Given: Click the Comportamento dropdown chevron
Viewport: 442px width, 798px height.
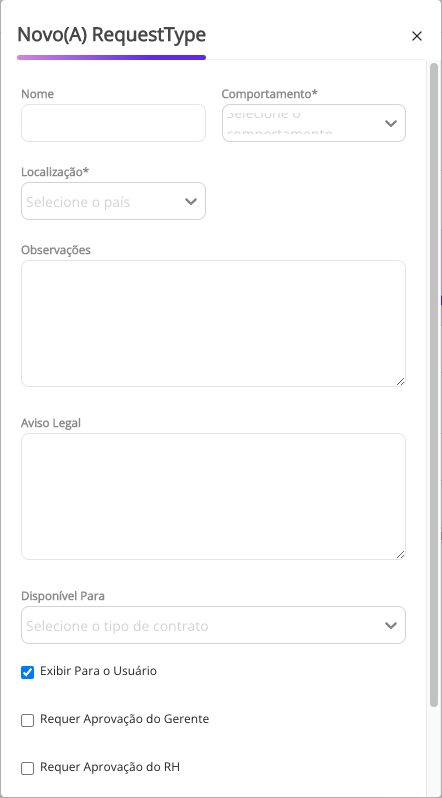Looking at the screenshot, I should (x=391, y=123).
